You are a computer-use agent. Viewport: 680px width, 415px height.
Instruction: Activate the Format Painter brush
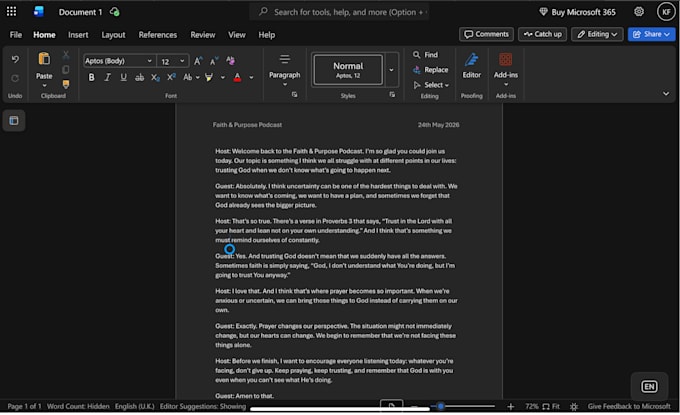pos(66,84)
